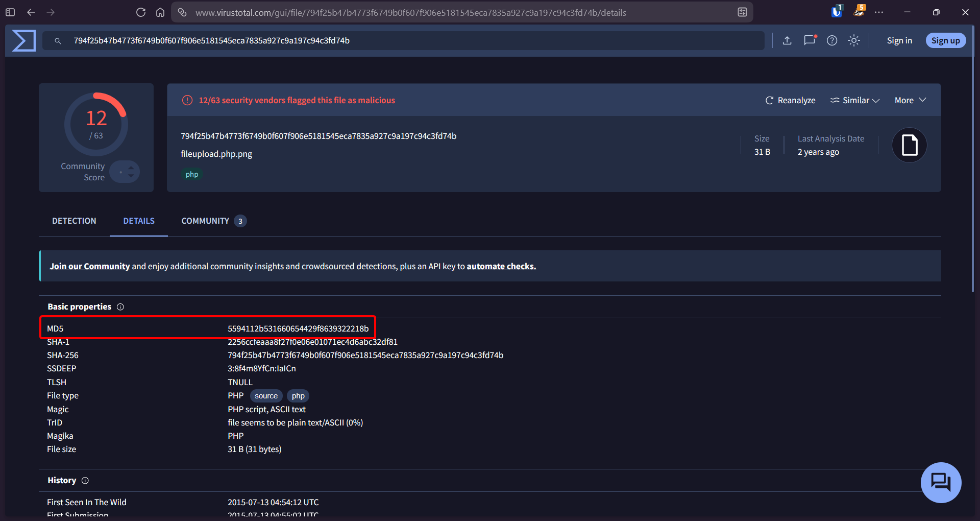Viewport: 980px width, 521px height.
Task: Switch to the DETECTION tab
Action: point(74,221)
